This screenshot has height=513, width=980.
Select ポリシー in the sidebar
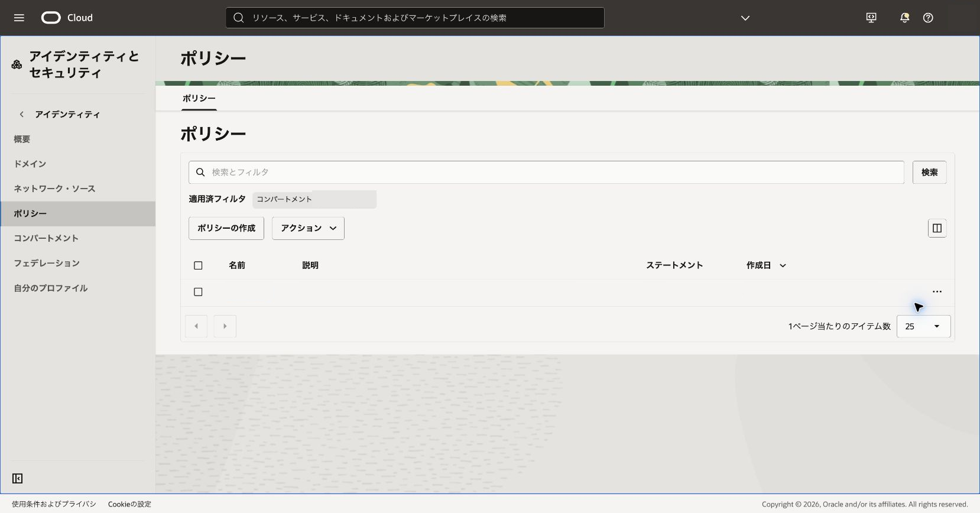pyautogui.click(x=78, y=213)
